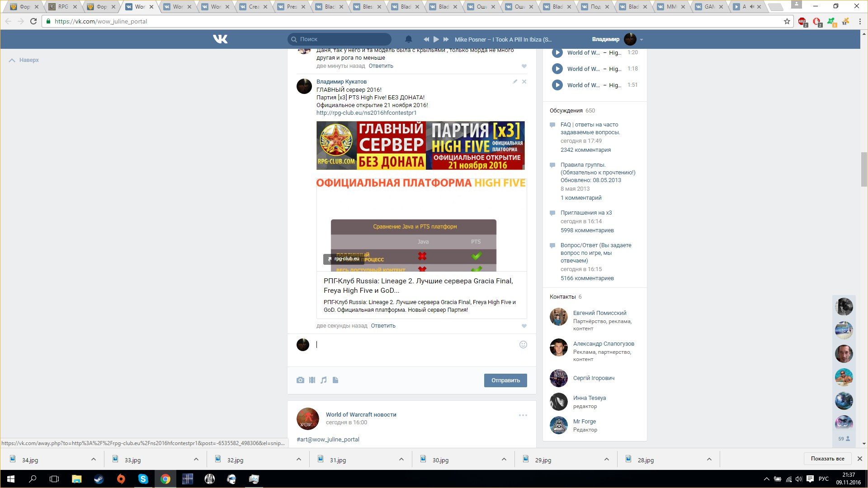Skip to previous track in header player
Screen dimensions: 868x488
(x=426, y=39)
